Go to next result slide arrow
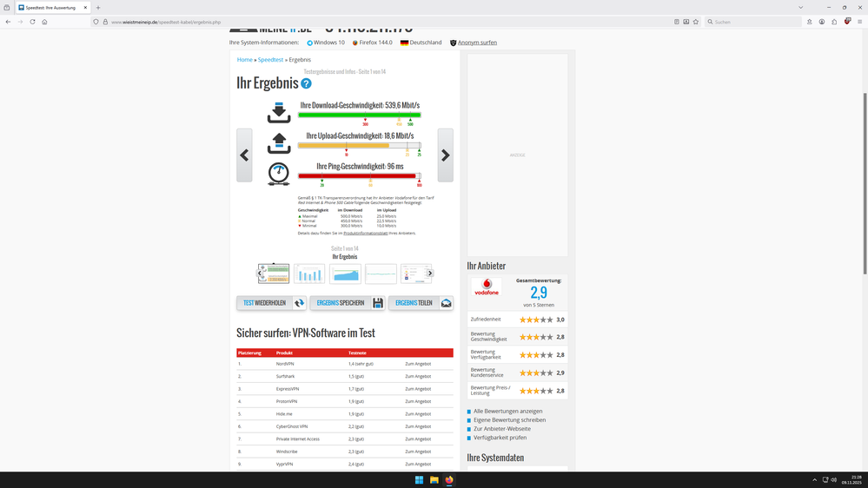The image size is (868, 488). point(445,155)
